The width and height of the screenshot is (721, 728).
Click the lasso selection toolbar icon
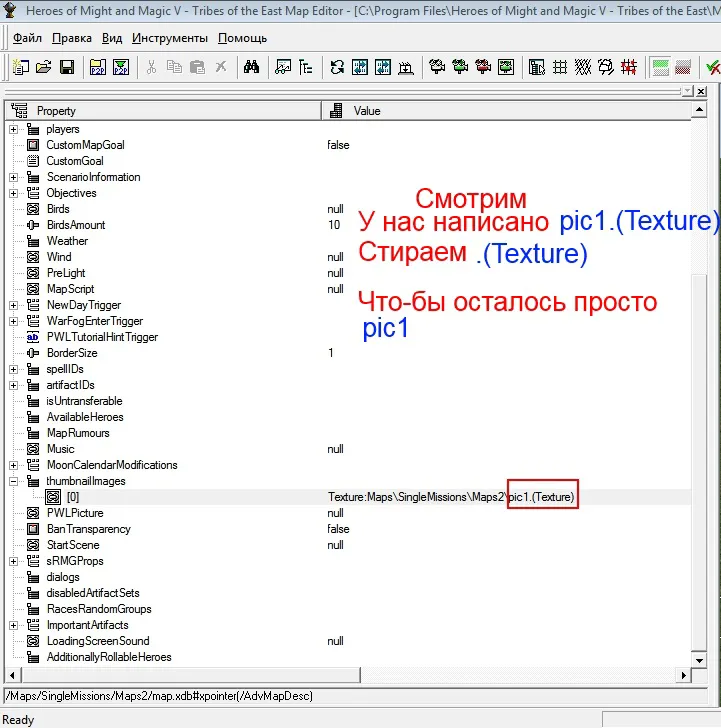click(x=606, y=68)
